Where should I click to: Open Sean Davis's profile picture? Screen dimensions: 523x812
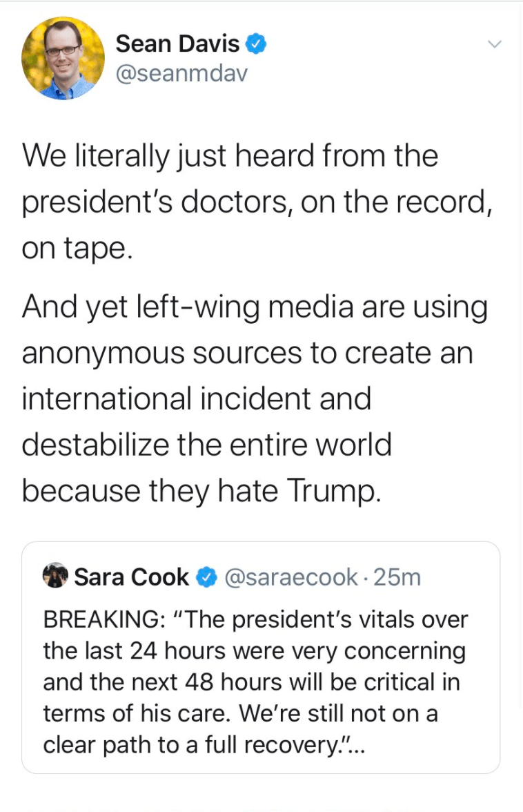pos(63,59)
